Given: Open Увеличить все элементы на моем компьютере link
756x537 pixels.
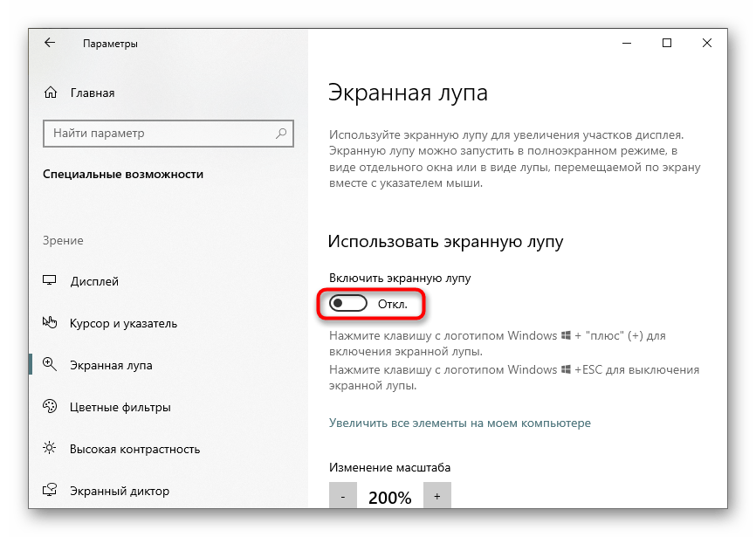Looking at the screenshot, I should (460, 423).
